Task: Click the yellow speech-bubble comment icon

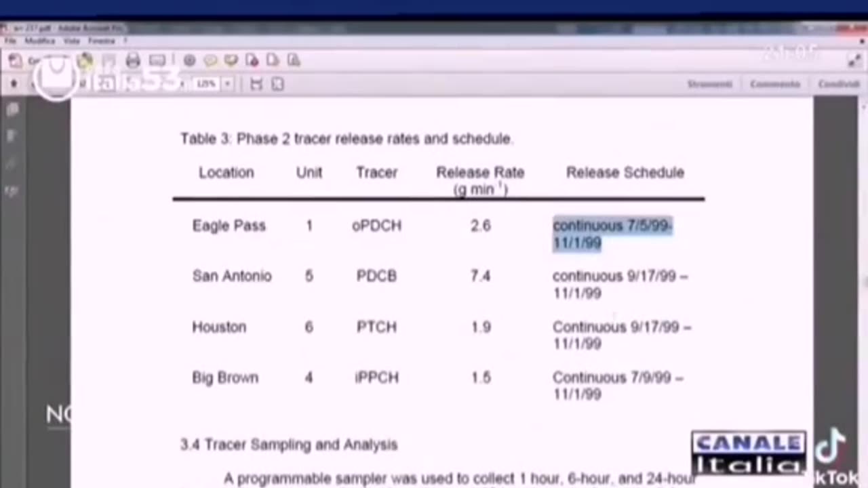Action: (210, 60)
